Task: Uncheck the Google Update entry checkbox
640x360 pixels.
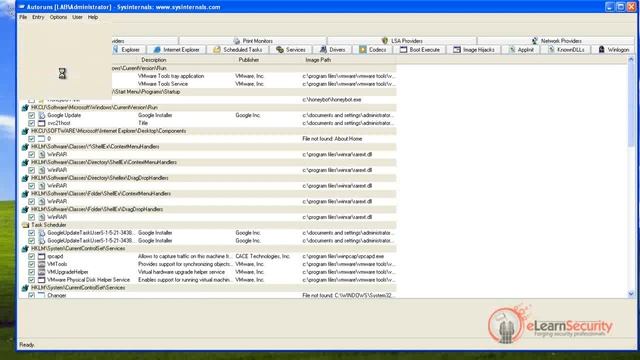Action: coord(31,116)
